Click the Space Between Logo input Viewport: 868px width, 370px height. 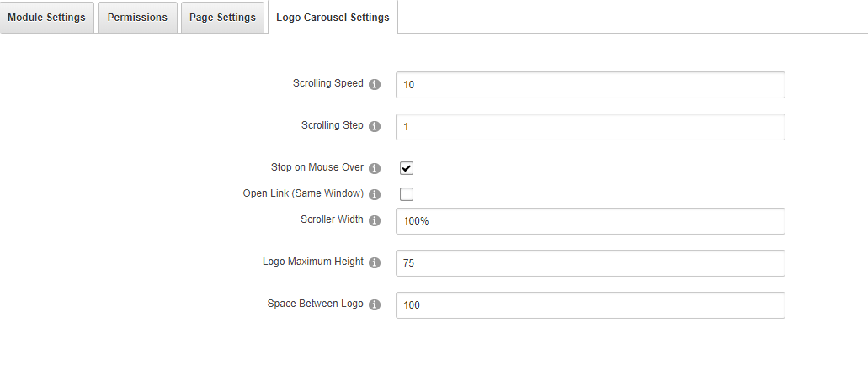pos(589,305)
